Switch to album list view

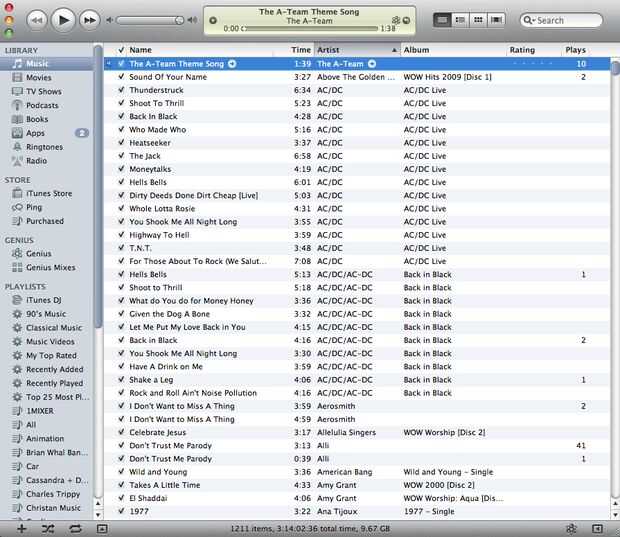point(460,20)
